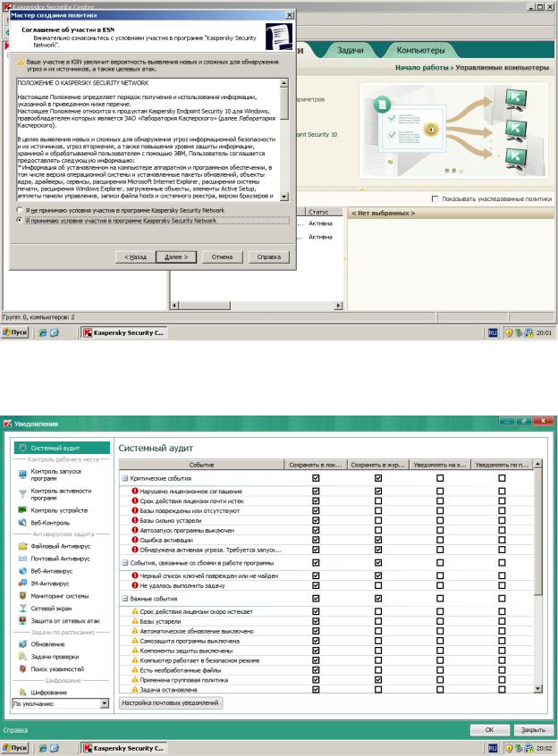Click the IM-Антивирус icon
Viewport: 558px width, 756px height.
pos(22,584)
